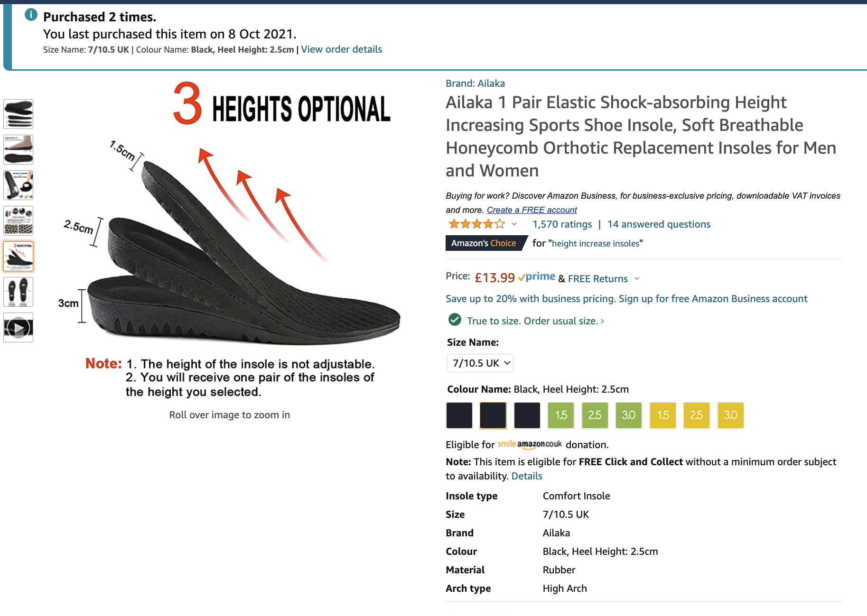Select the stacked insoles thumbnail at top
The height and width of the screenshot is (616, 867).
coord(19,114)
